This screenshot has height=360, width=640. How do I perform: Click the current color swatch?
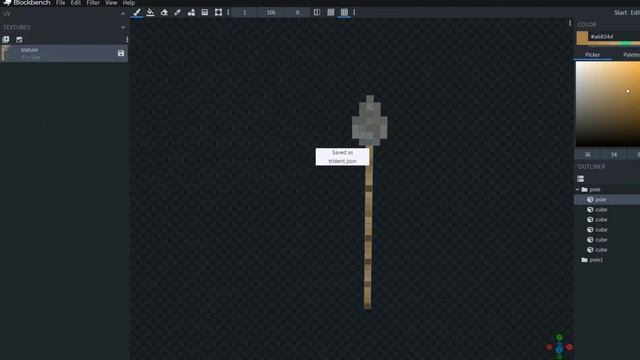(x=582, y=37)
